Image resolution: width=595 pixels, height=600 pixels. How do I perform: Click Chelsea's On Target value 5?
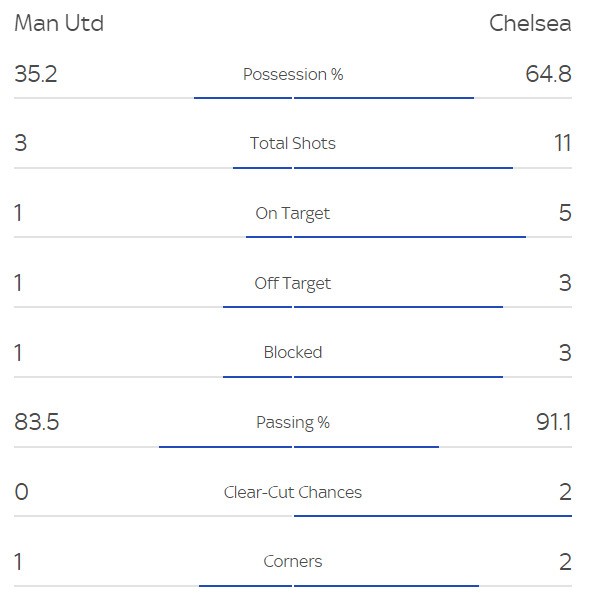point(565,213)
